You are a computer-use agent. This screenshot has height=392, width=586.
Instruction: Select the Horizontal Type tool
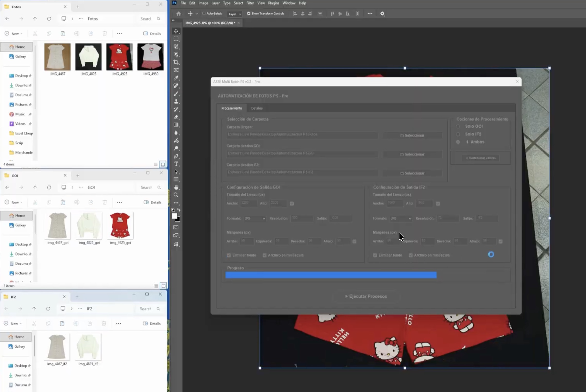(x=176, y=164)
